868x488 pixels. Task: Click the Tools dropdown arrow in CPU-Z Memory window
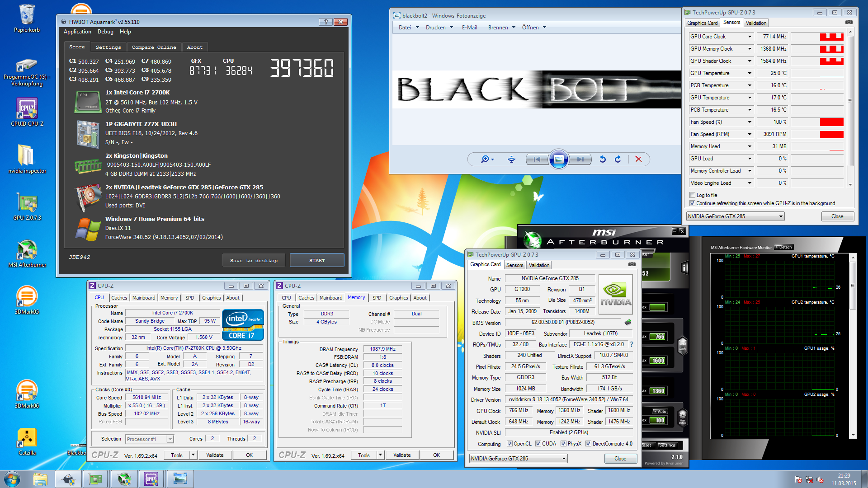(380, 455)
